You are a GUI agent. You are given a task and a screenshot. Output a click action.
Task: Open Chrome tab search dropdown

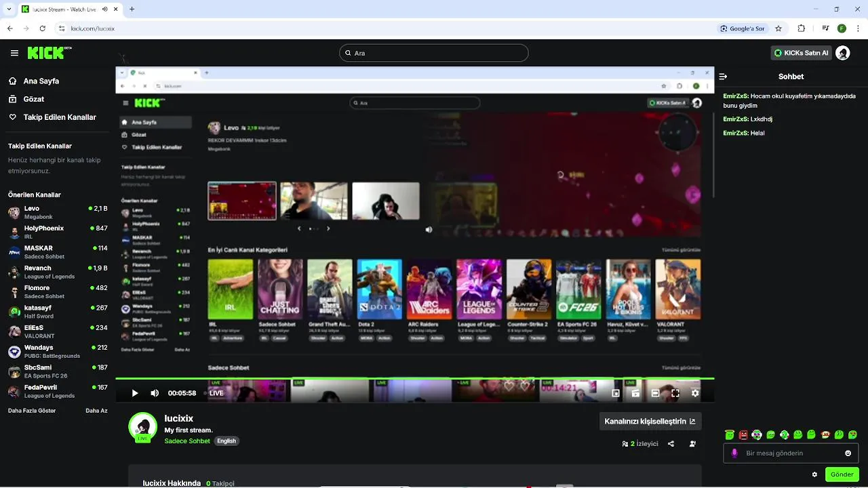point(7,9)
